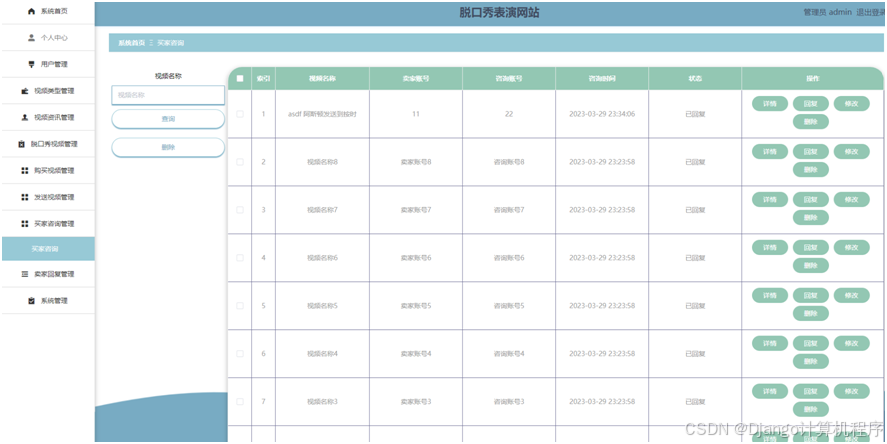Click the 查询 search button

[x=168, y=119]
